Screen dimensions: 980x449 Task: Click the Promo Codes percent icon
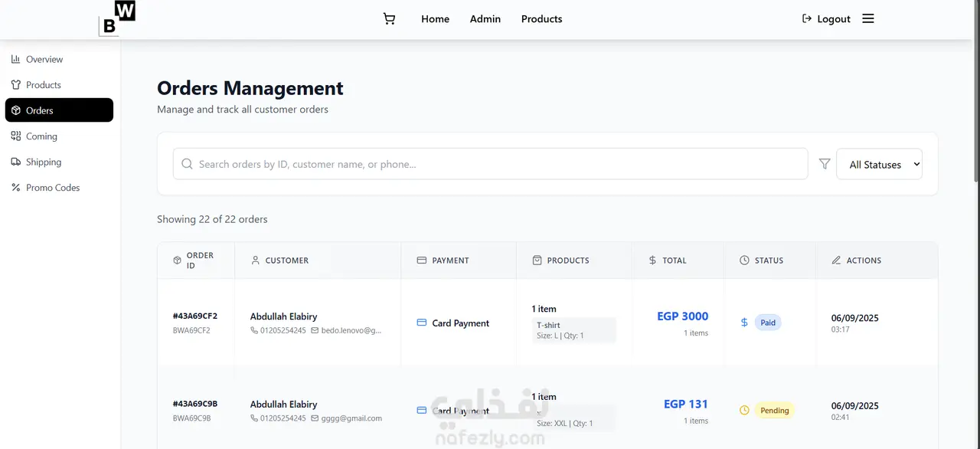16,188
